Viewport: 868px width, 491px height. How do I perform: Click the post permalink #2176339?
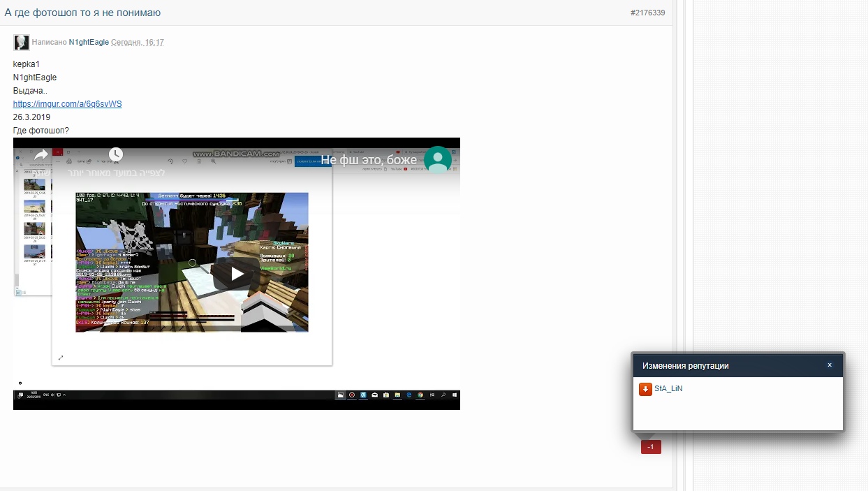pyautogui.click(x=647, y=13)
